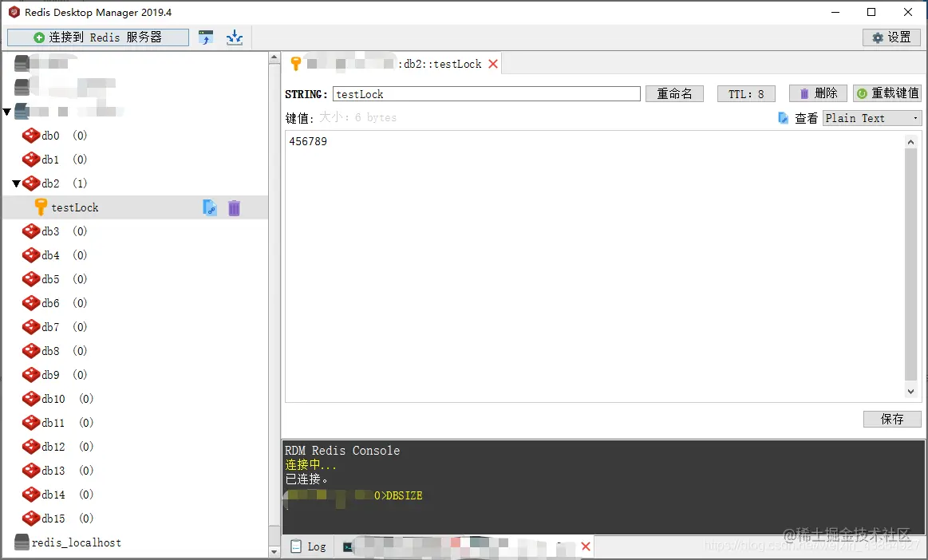Click the db0 database icon
Screen dimensions: 928x560
click(x=31, y=136)
